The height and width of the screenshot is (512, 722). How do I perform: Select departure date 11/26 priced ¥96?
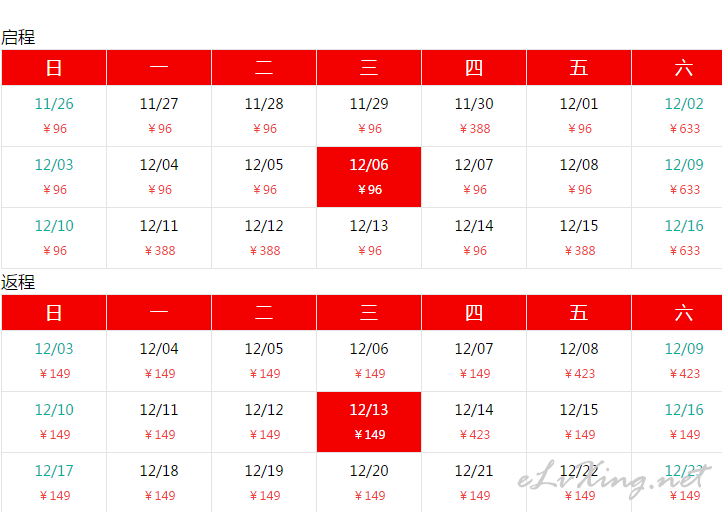54,116
